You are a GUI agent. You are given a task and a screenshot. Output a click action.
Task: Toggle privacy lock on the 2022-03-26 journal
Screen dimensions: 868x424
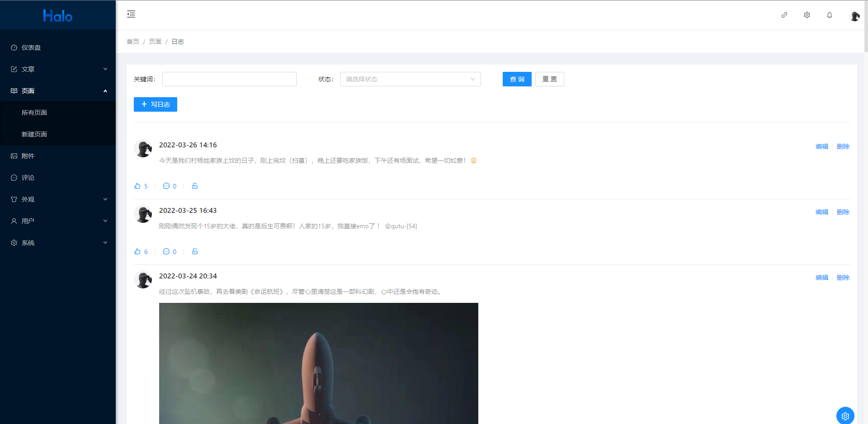[194, 186]
